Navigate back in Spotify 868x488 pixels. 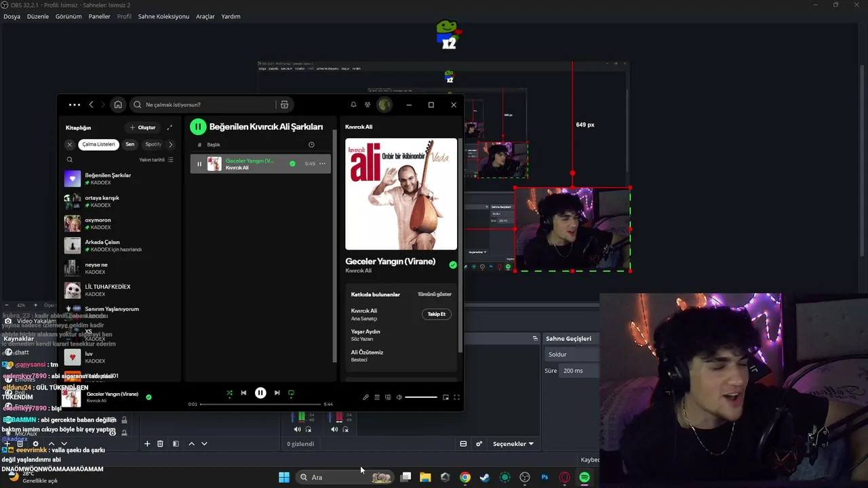tap(91, 104)
